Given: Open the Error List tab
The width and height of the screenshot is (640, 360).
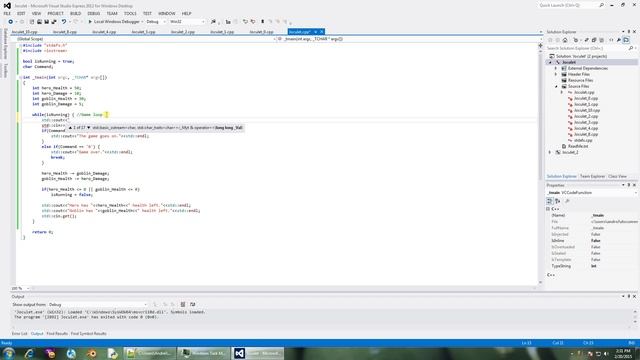Looking at the screenshot, I should pyautogui.click(x=19, y=334).
